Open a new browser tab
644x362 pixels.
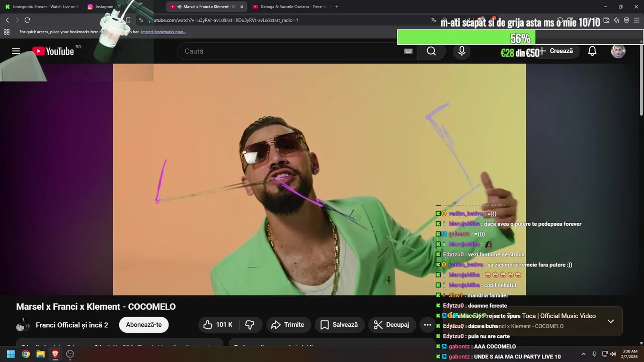pyautogui.click(x=337, y=7)
